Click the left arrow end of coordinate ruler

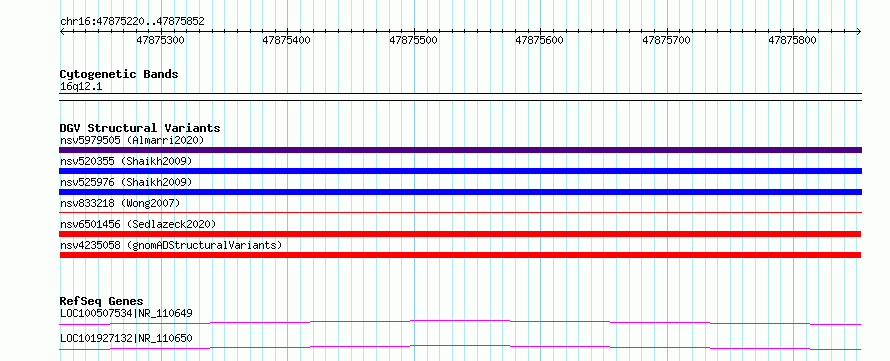click(62, 31)
